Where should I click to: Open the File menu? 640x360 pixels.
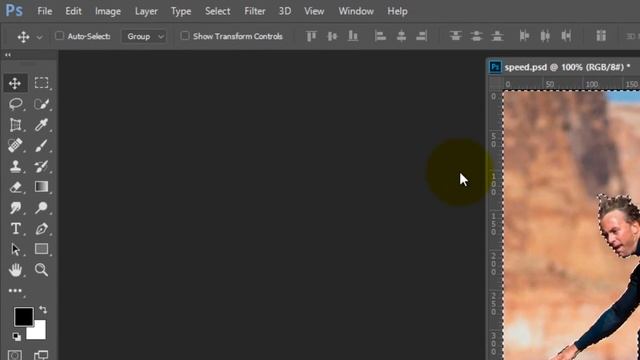pyautogui.click(x=44, y=11)
